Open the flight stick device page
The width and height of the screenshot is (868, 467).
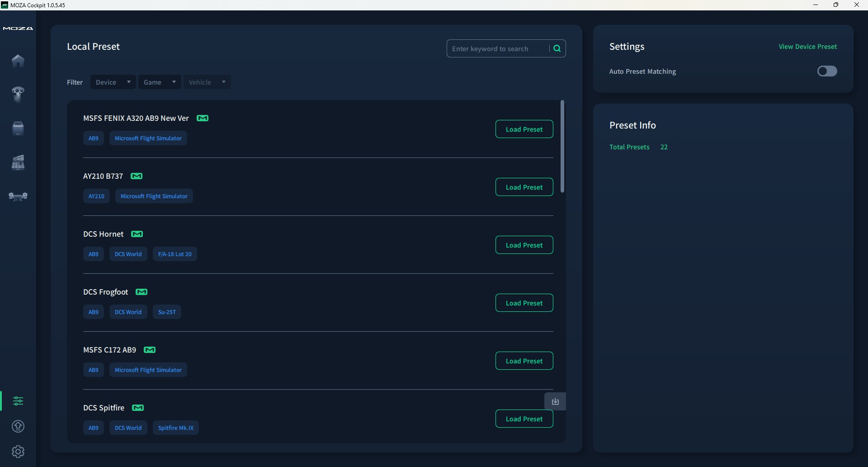click(x=18, y=94)
